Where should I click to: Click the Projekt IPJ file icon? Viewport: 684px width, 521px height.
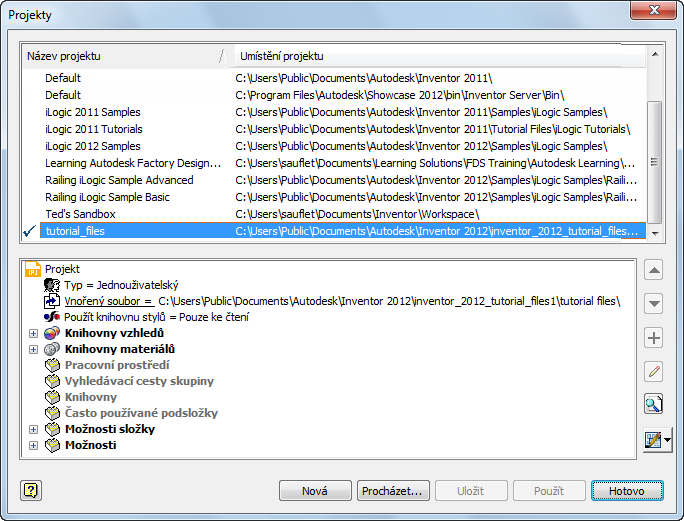[x=33, y=269]
